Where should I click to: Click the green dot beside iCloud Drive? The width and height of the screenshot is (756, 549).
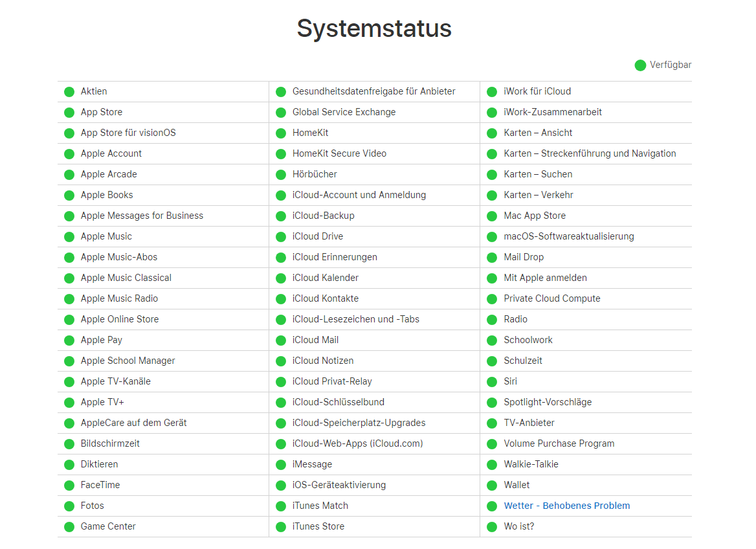281,236
